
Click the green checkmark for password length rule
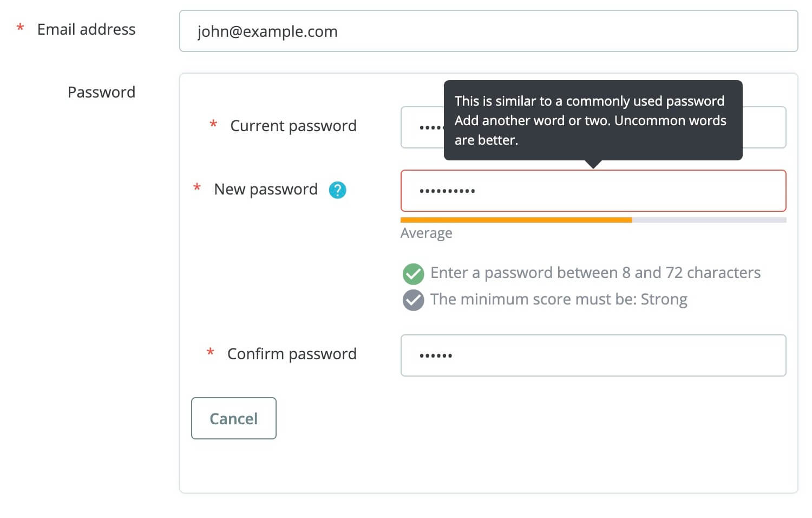(413, 274)
